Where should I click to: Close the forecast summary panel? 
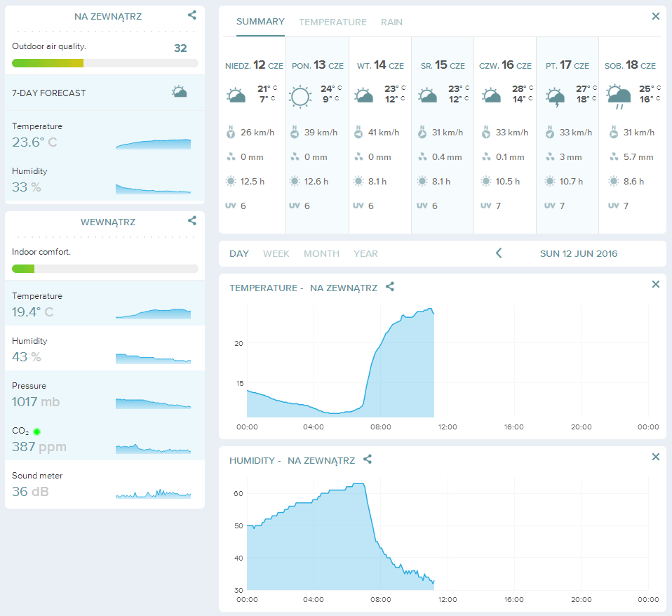[656, 16]
